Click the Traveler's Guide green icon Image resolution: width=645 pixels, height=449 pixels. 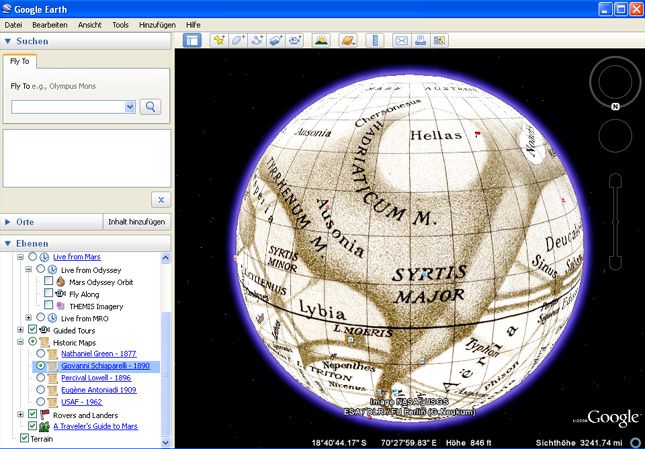[x=44, y=426]
